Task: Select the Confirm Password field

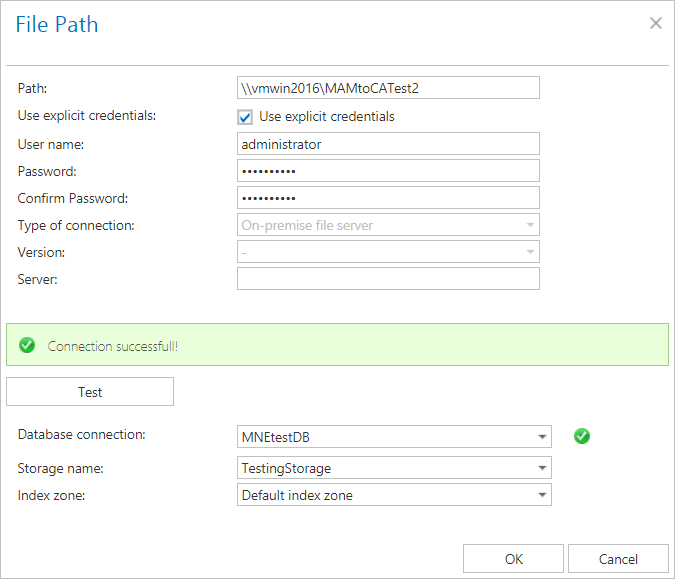Action: click(x=388, y=198)
